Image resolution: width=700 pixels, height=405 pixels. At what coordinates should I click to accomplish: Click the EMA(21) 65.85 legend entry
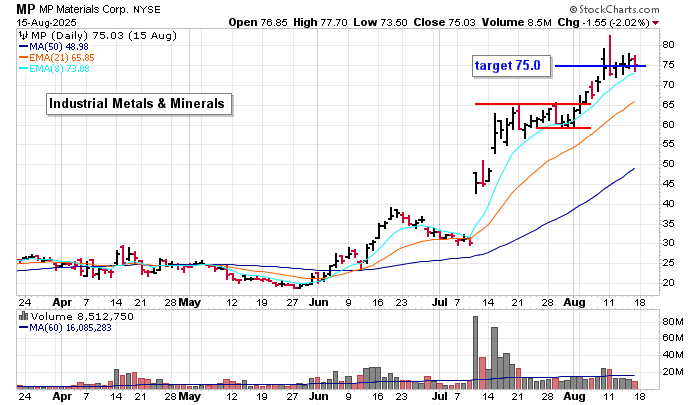tap(57, 58)
